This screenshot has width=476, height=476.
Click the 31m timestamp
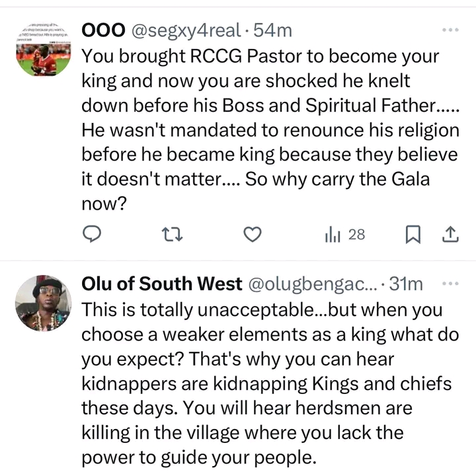406,284
